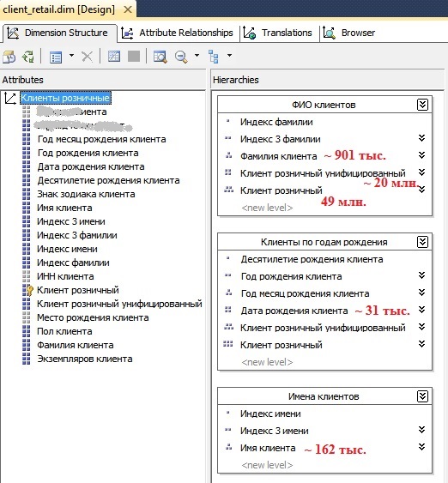
Task: Select Фамилия клиента in Attributes list
Action: click(x=76, y=346)
